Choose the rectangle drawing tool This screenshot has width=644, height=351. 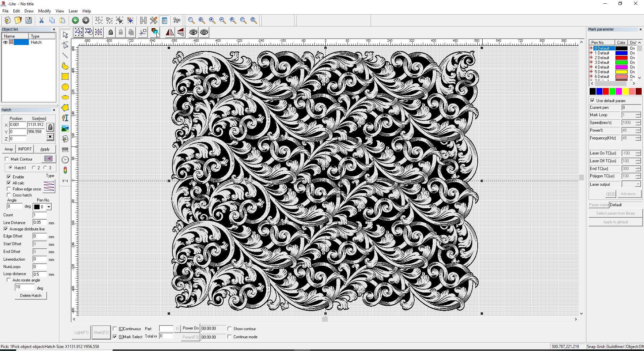pyautogui.click(x=65, y=77)
